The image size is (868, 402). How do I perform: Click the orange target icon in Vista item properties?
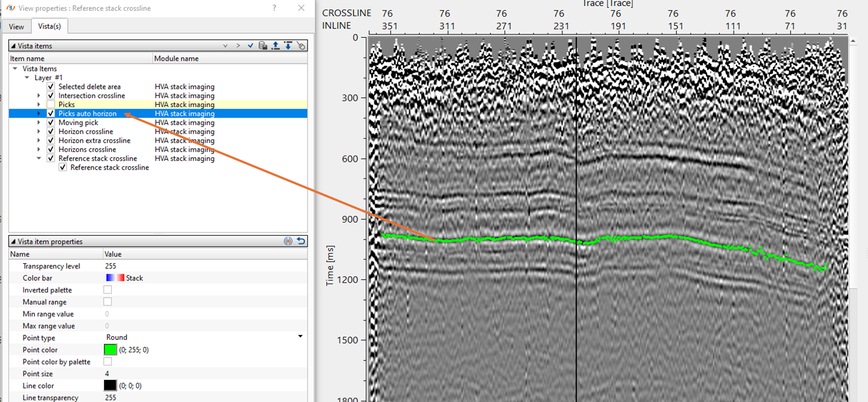point(288,241)
